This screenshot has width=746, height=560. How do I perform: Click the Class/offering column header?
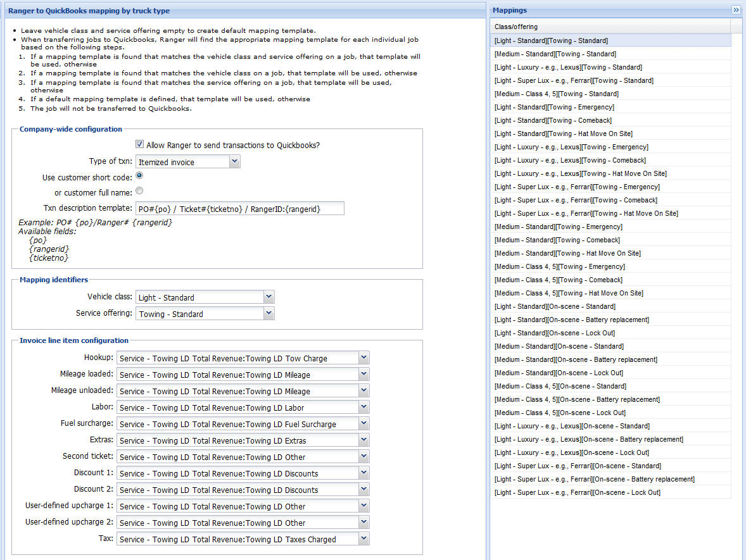[x=610, y=27]
